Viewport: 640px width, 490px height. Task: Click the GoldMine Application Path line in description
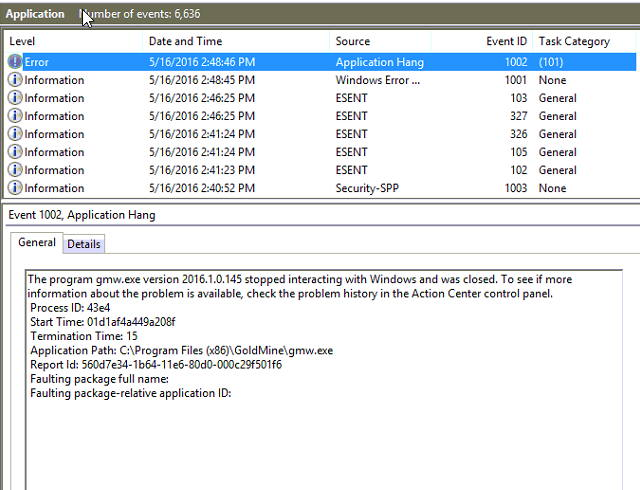coord(182,351)
